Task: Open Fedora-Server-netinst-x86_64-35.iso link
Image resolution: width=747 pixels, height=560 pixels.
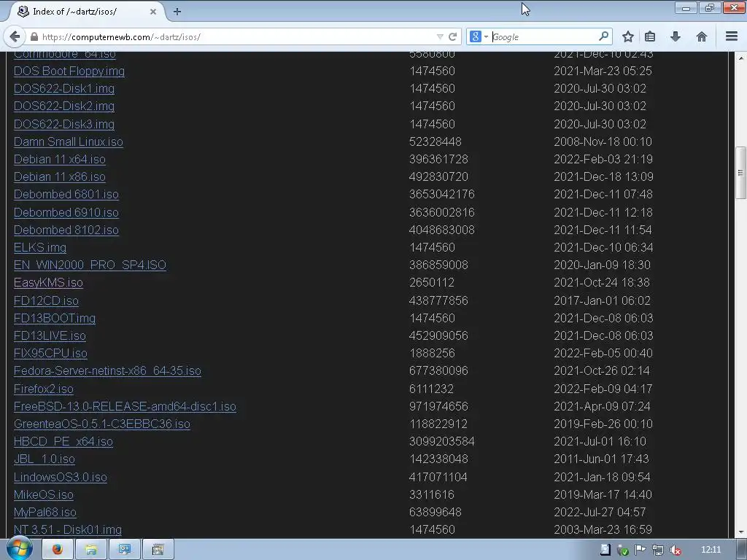Action: (107, 370)
